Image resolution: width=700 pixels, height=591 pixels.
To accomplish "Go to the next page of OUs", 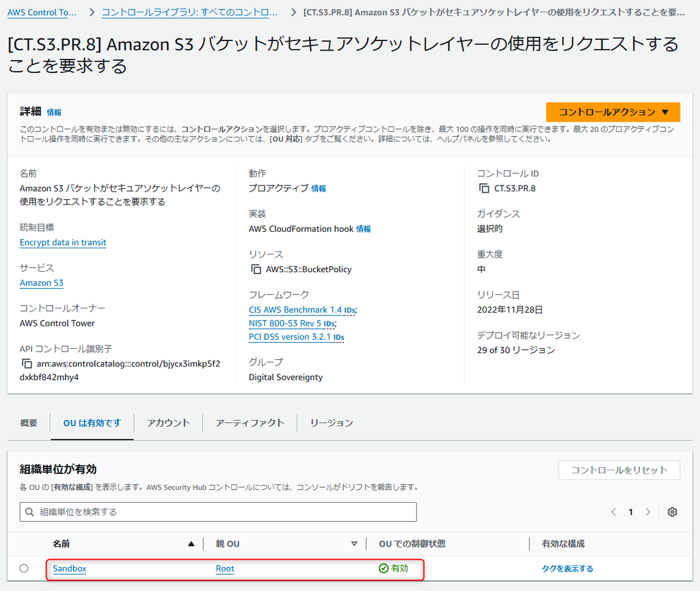I will (x=648, y=512).
